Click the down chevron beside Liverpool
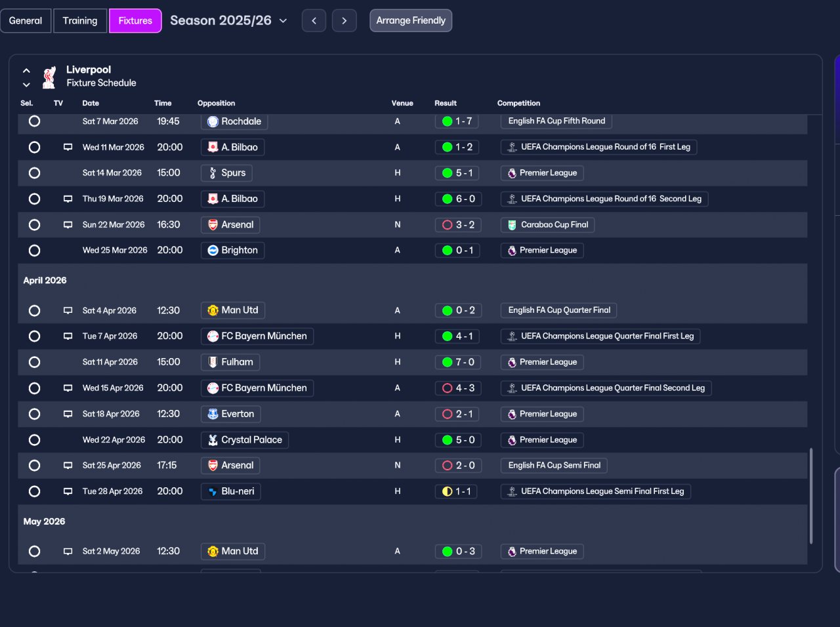The width and height of the screenshot is (840, 627). [26, 85]
